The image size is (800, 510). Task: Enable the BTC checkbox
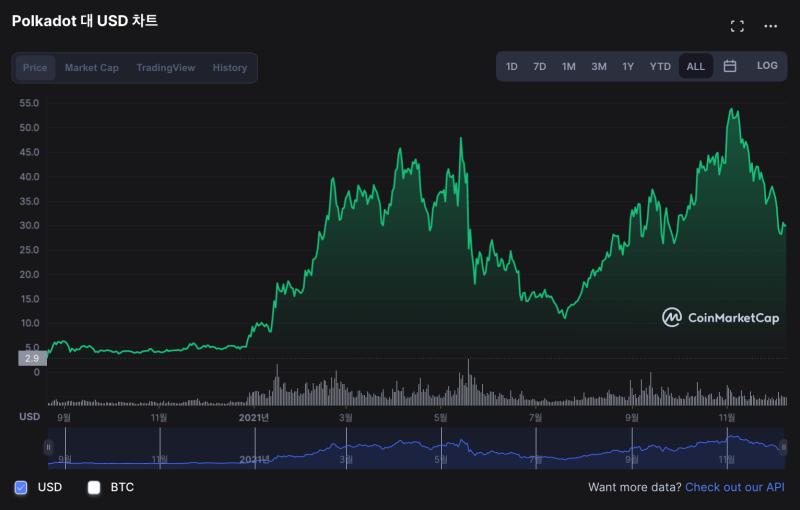(x=94, y=488)
